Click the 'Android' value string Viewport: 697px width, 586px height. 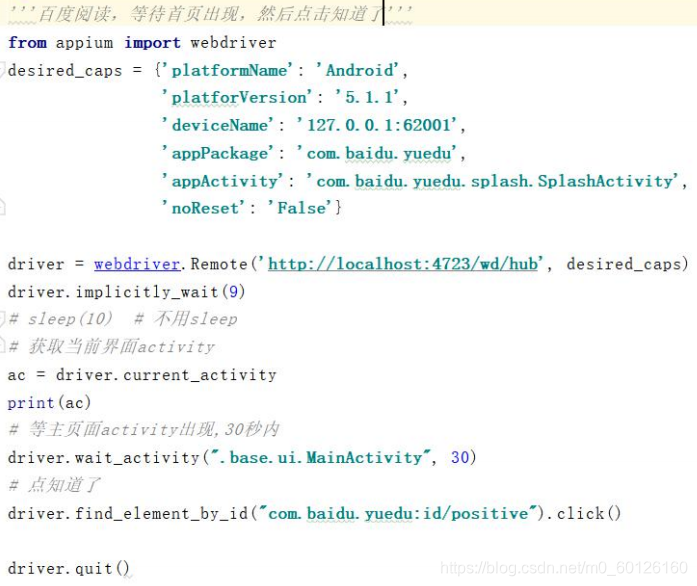tap(357, 70)
